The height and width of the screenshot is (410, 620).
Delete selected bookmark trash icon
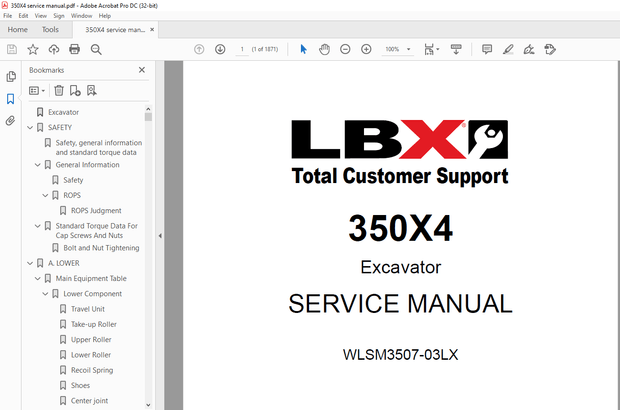[59, 91]
